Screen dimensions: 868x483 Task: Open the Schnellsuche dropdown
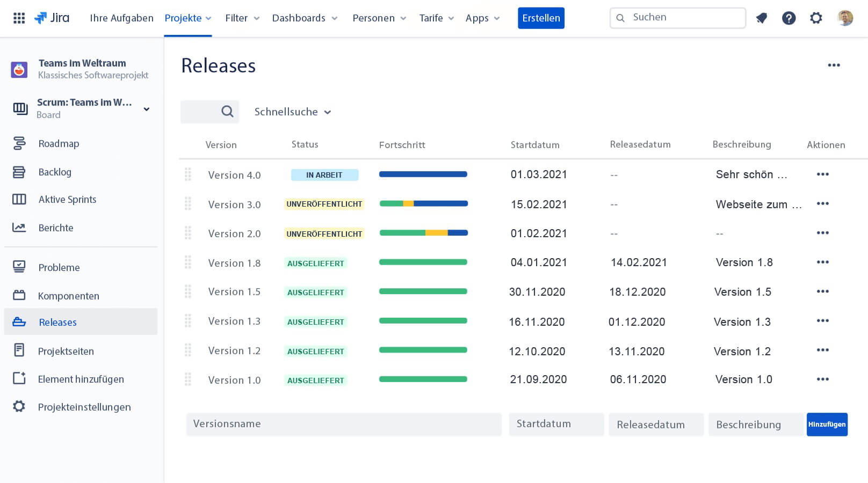(293, 112)
